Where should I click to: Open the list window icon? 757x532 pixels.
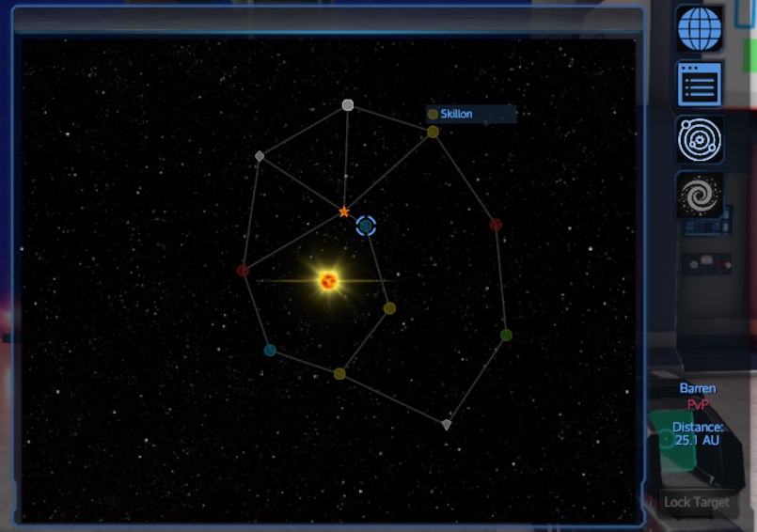(699, 84)
